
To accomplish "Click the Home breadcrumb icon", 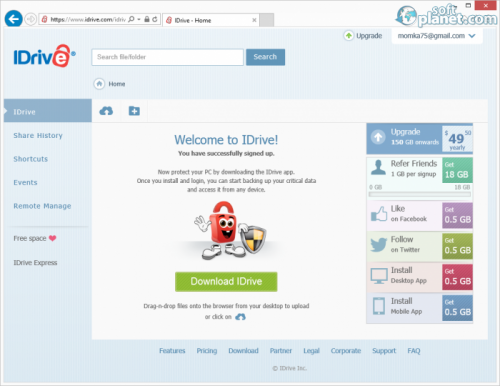I will click(x=99, y=84).
